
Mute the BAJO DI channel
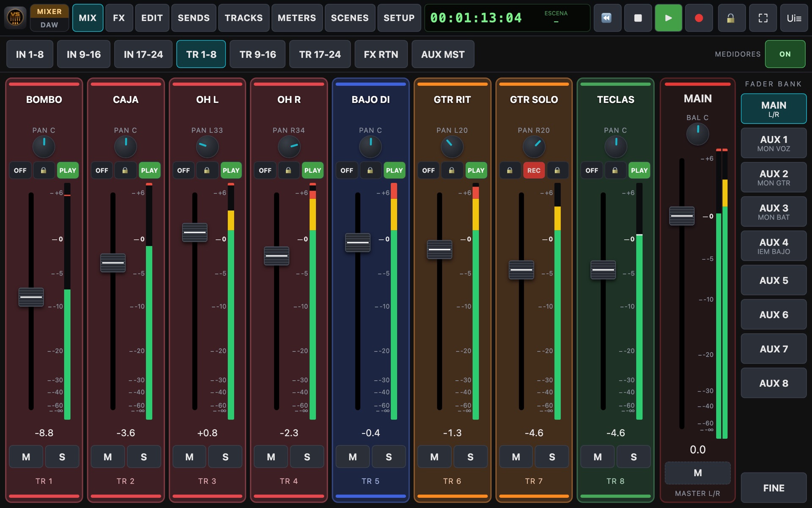tap(353, 457)
